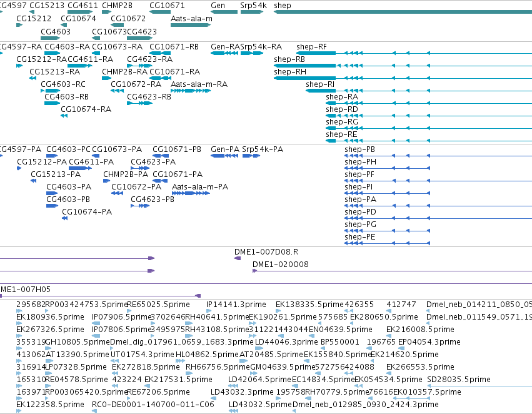Click the CHMP2B-RA transcript label
This screenshot has width=532, height=414.
click(x=124, y=71)
